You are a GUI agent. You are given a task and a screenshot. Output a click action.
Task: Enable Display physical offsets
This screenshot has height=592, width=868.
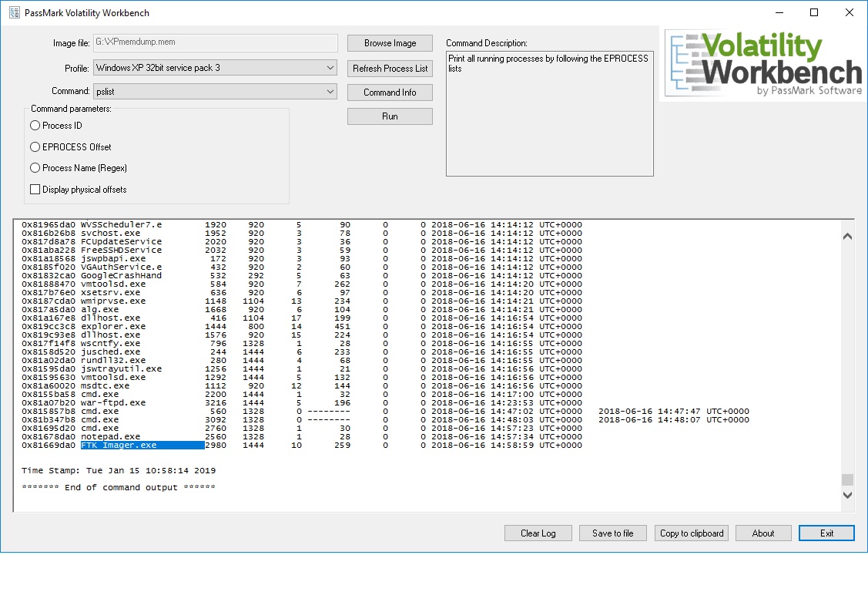pos(35,189)
